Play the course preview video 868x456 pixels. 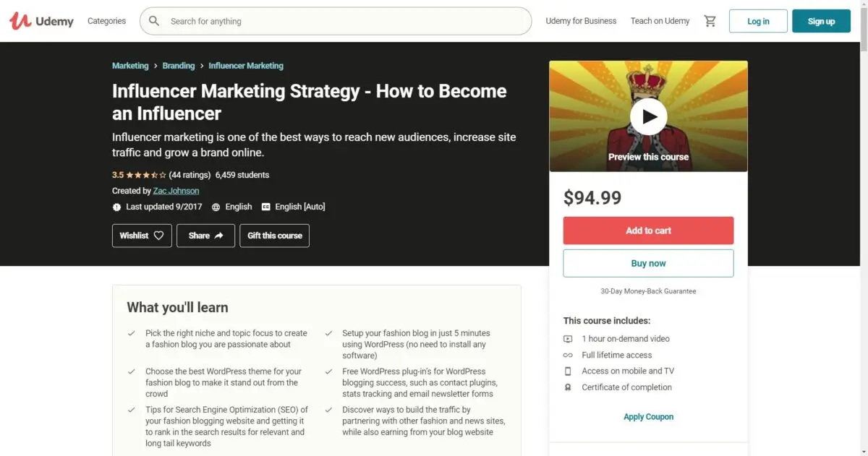click(648, 116)
